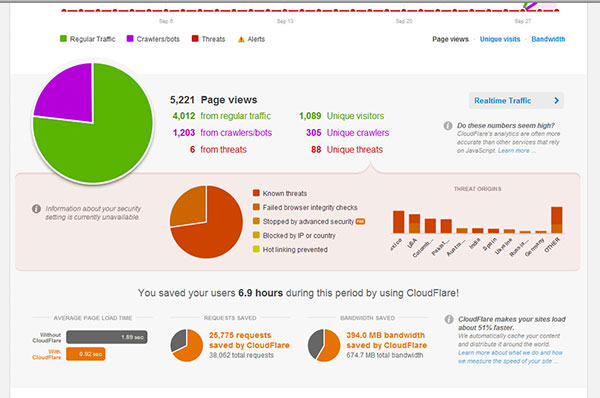Open Realtime Traffic button
This screenshot has width=600, height=398.
(516, 101)
